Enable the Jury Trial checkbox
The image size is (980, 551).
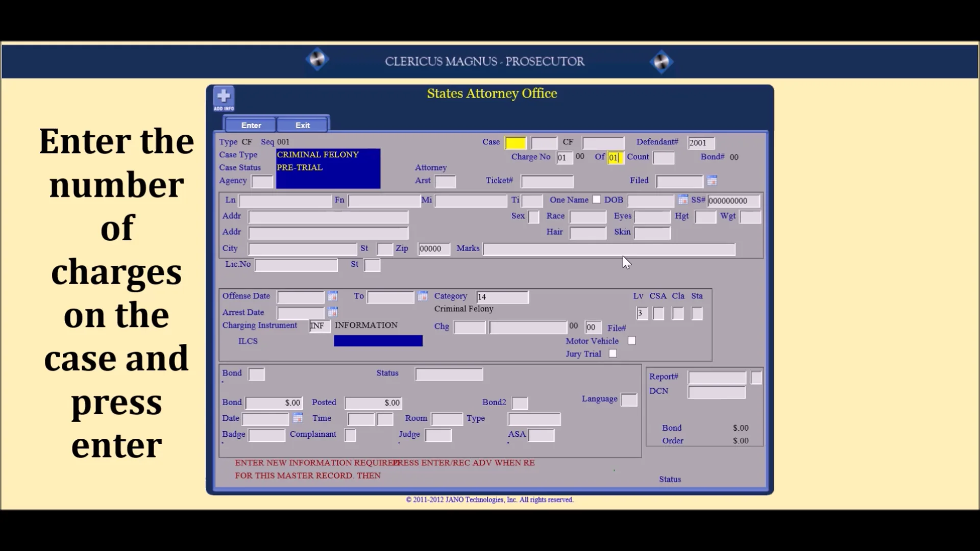point(613,353)
